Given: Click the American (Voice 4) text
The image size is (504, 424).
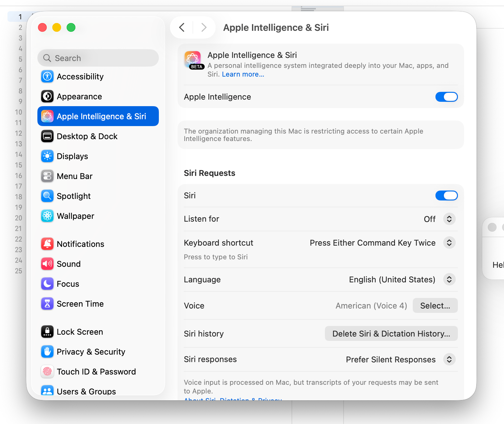Looking at the screenshot, I should (x=371, y=306).
